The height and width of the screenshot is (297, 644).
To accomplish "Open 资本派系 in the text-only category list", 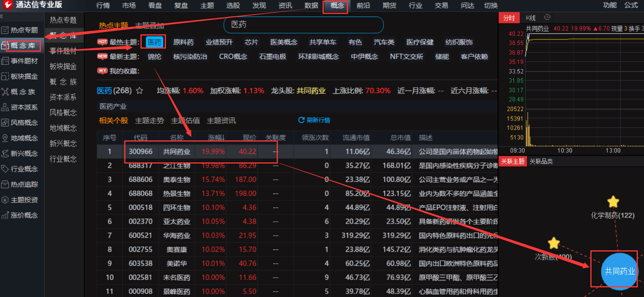I will point(63,97).
